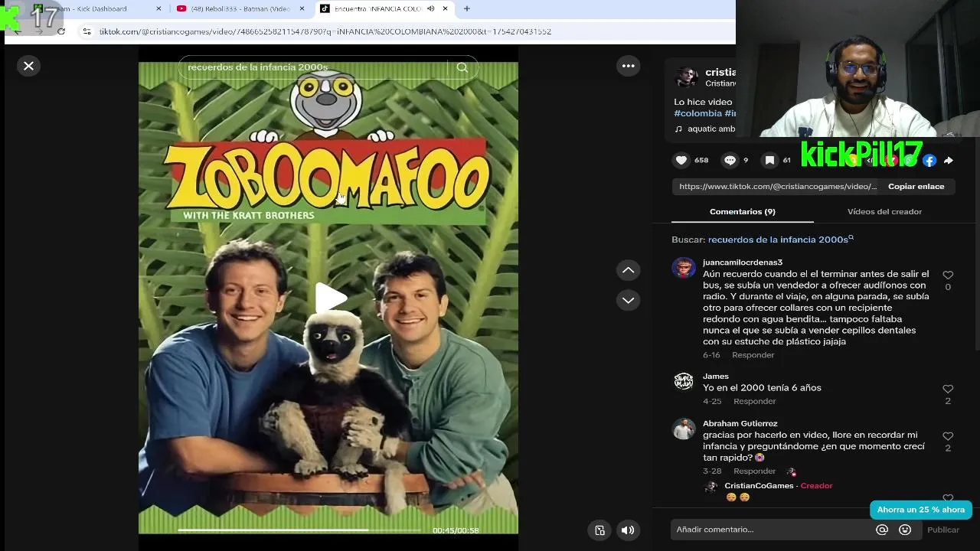This screenshot has height=551, width=980.
Task: Switch to Comentarios (9) tab
Action: coord(742,212)
